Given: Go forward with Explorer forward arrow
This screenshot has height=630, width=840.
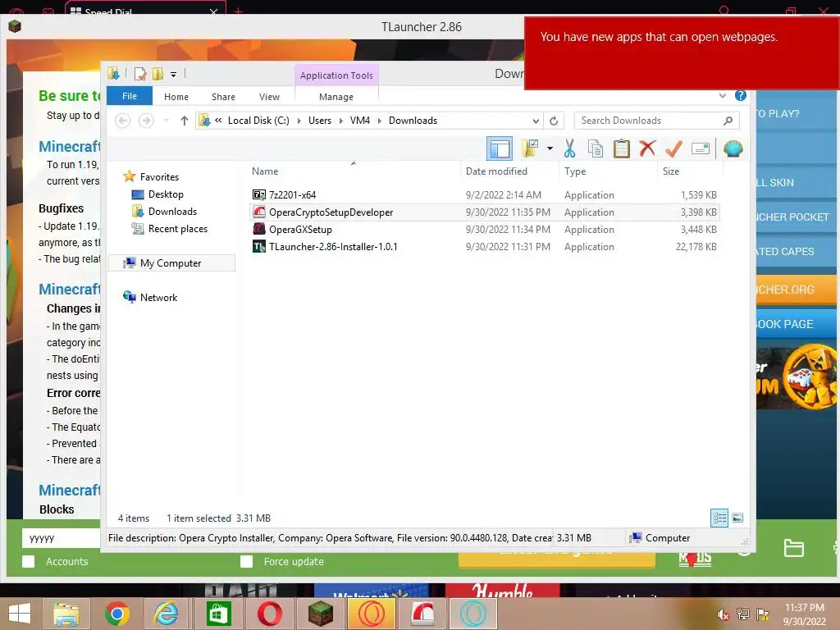Looking at the screenshot, I should pos(146,121).
